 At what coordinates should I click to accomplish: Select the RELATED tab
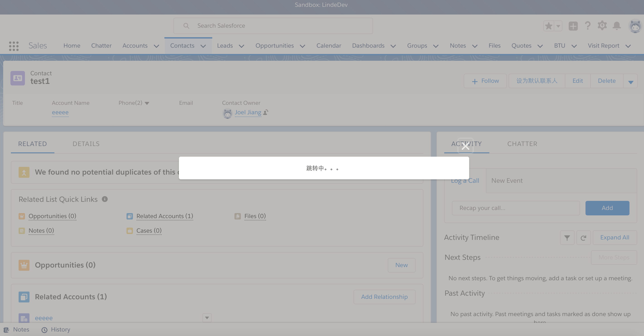pyautogui.click(x=32, y=144)
